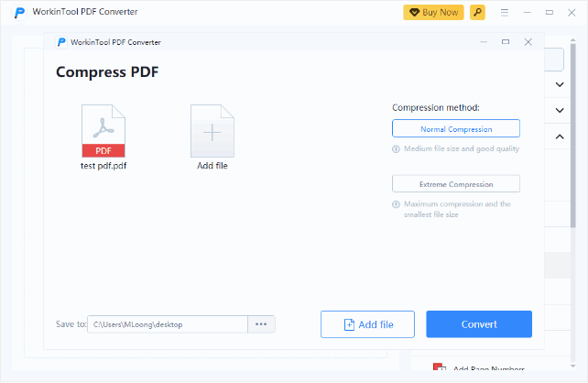
Task: Click the Add file plus page icon
Action: (212, 131)
